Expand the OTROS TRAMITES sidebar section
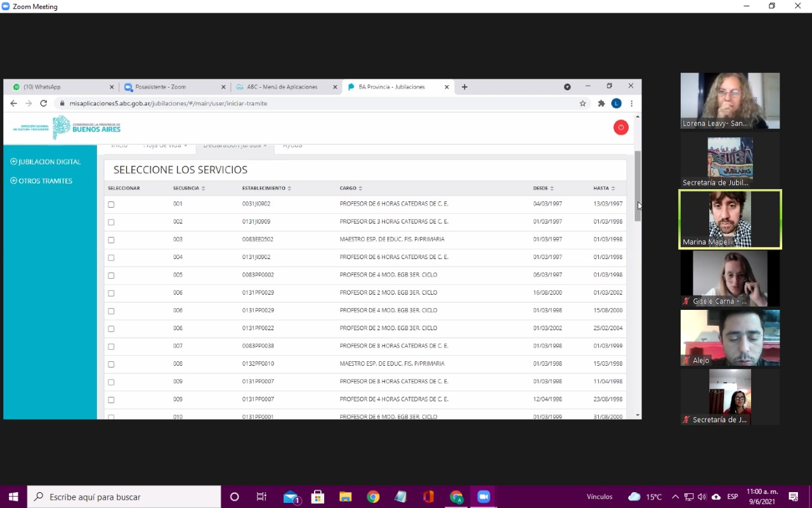Screen dimensions: 812x508 coord(41,181)
